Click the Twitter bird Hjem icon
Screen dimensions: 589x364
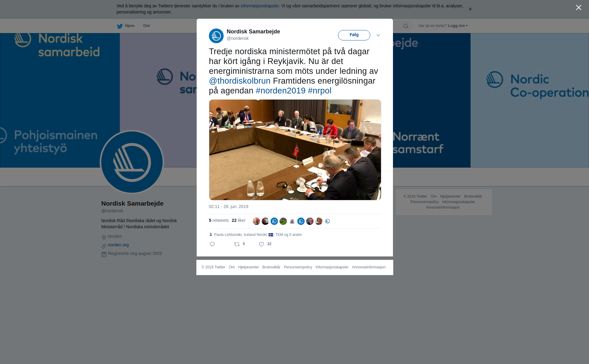tap(120, 26)
